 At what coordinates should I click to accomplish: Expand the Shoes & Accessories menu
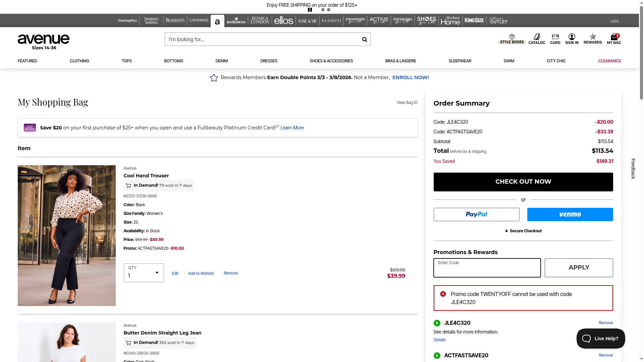[331, 61]
